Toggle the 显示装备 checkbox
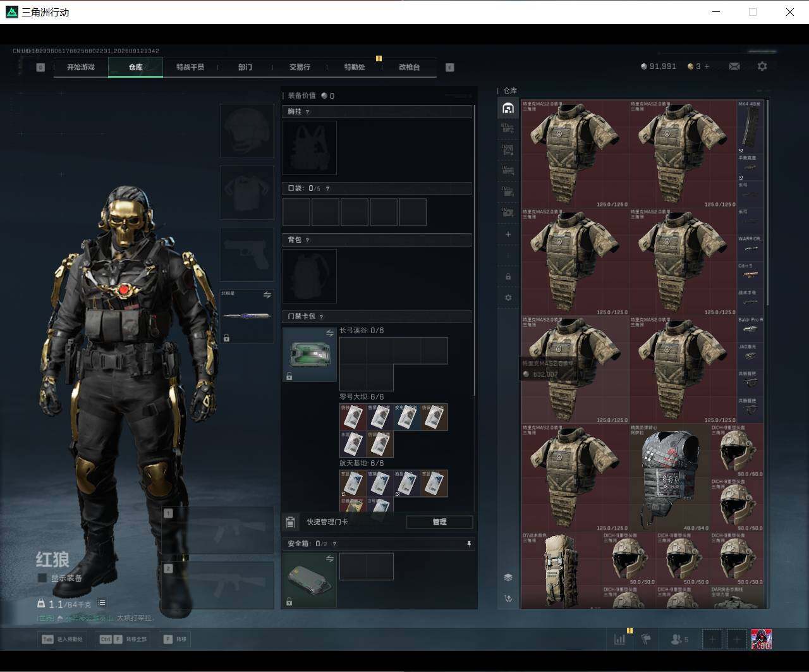This screenshot has height=672, width=809. click(x=42, y=578)
